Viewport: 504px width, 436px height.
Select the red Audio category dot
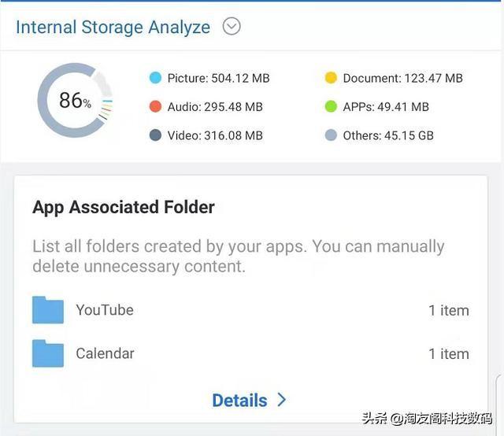point(155,107)
